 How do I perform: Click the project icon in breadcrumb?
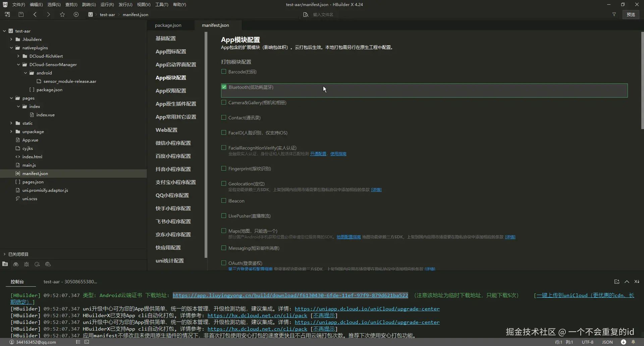coord(91,14)
